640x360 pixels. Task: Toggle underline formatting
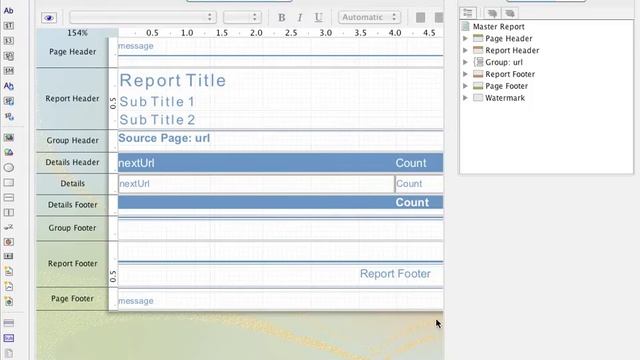[318, 18]
